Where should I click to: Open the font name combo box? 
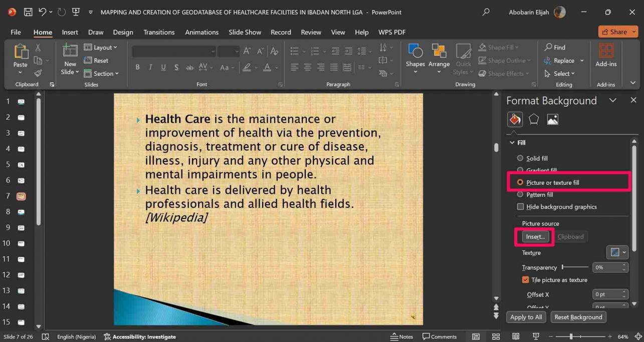(x=174, y=51)
